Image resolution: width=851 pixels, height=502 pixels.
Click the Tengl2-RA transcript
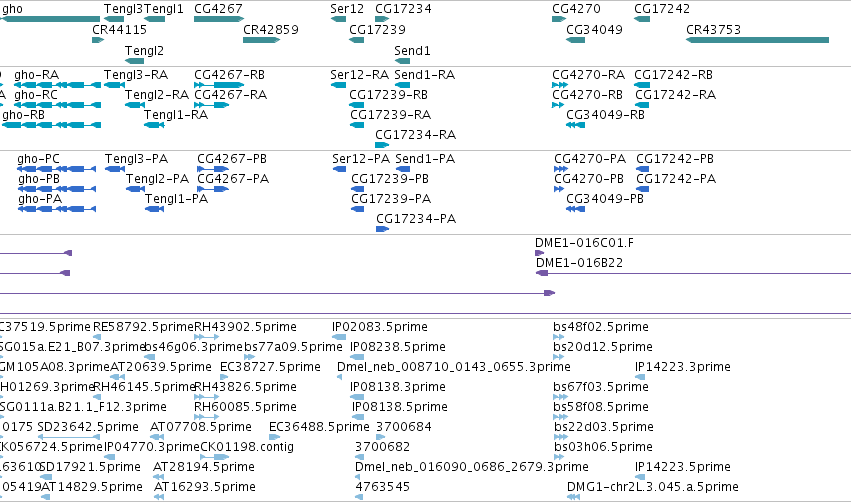(135, 105)
